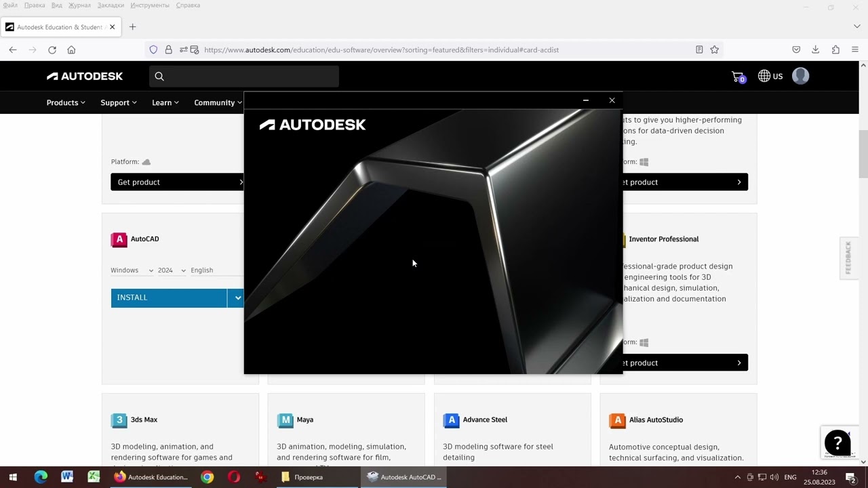Open the Правка menu

coord(35,5)
